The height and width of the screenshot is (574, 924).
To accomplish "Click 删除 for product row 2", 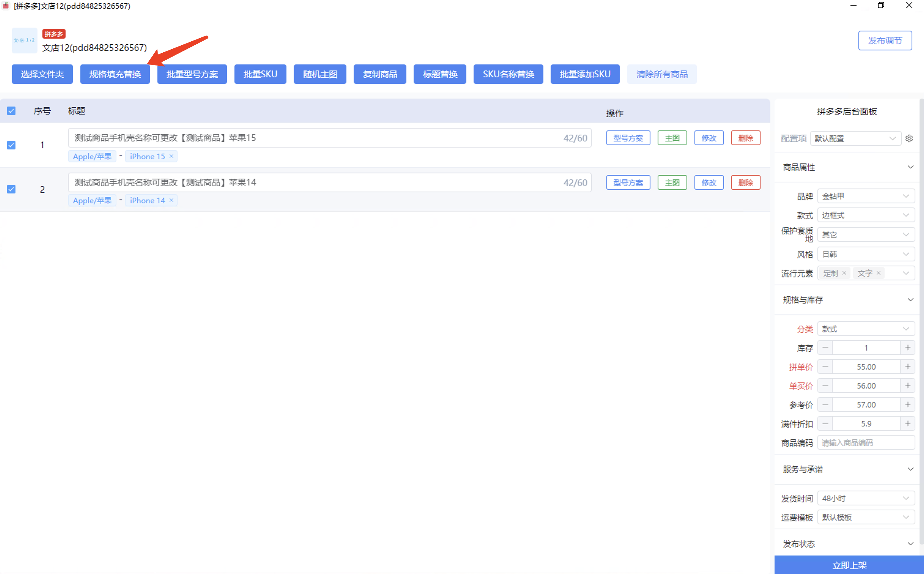I will (x=745, y=183).
